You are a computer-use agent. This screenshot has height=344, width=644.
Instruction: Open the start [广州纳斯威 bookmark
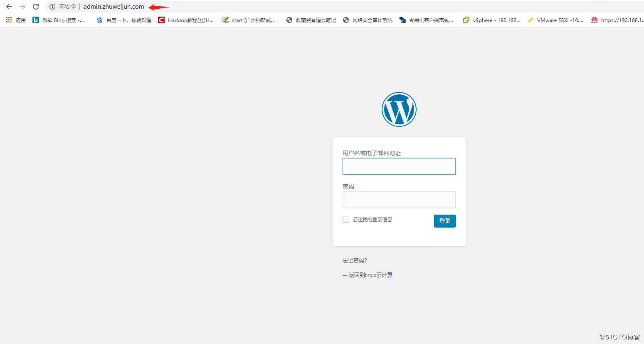(249, 20)
